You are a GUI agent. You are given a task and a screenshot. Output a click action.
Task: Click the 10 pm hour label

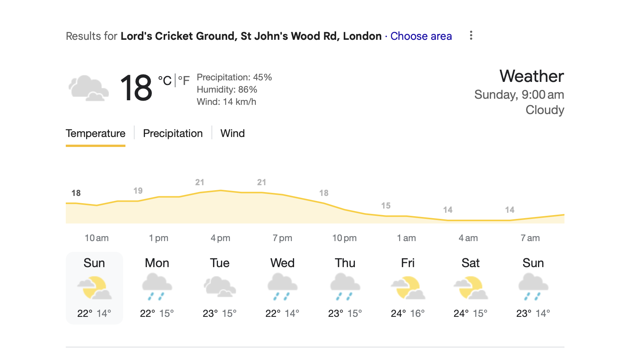pos(344,238)
